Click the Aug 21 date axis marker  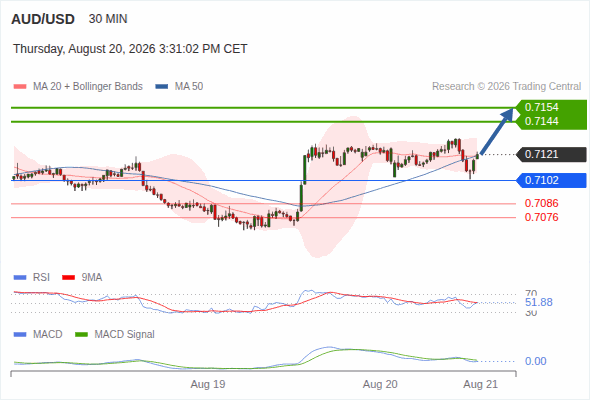pyautogui.click(x=481, y=385)
